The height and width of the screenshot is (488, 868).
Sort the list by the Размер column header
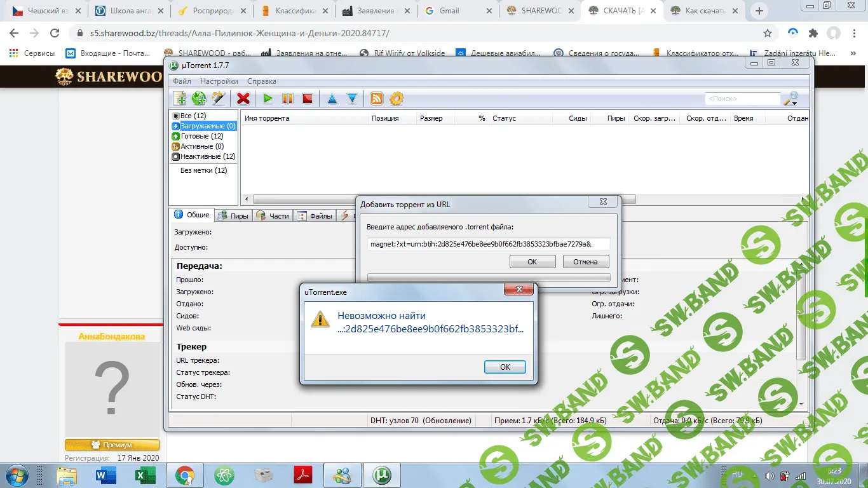point(431,118)
